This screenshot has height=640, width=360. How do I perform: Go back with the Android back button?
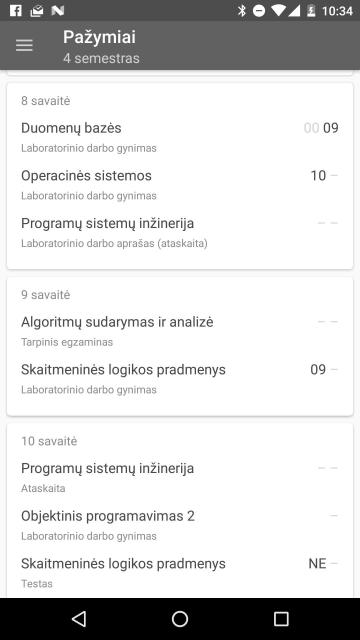pyautogui.click(x=79, y=619)
